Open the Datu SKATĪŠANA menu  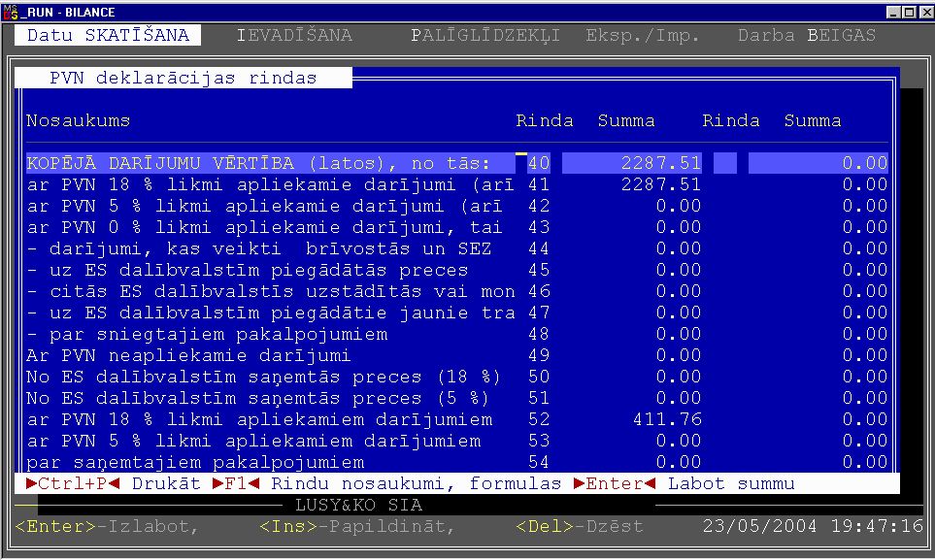(108, 36)
